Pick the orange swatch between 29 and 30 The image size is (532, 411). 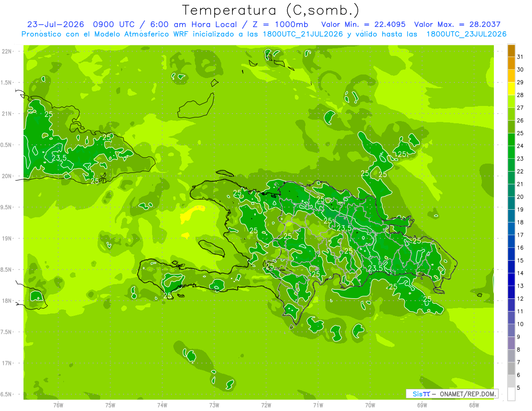click(x=511, y=76)
